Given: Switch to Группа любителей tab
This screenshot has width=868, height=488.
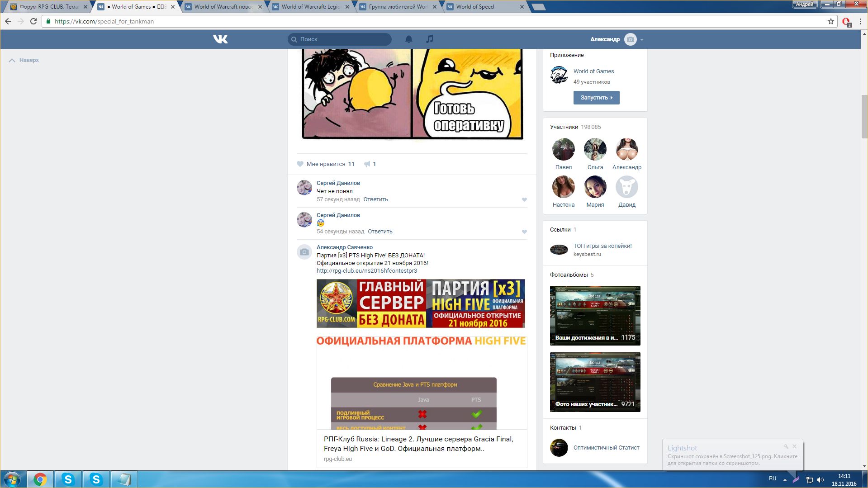Looking at the screenshot, I should point(398,7).
